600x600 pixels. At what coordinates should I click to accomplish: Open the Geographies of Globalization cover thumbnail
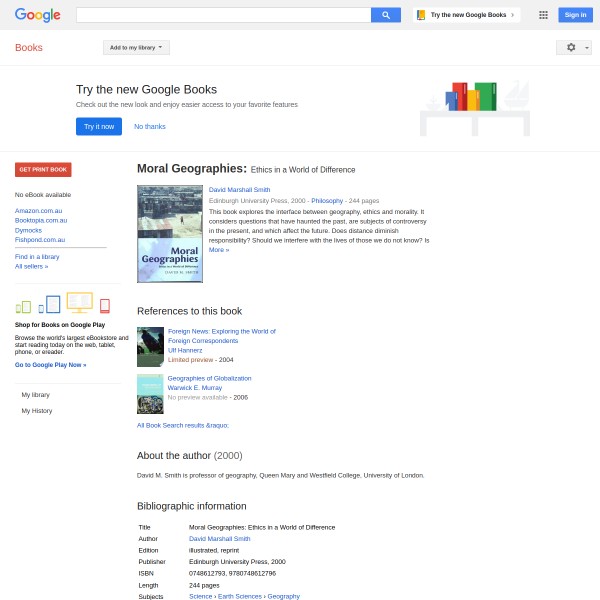pos(150,394)
